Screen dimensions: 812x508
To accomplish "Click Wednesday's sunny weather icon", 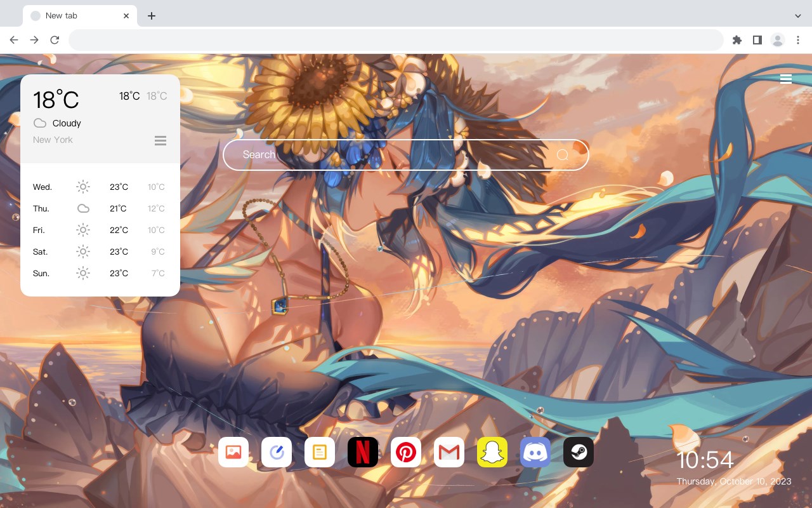I will pyautogui.click(x=83, y=187).
